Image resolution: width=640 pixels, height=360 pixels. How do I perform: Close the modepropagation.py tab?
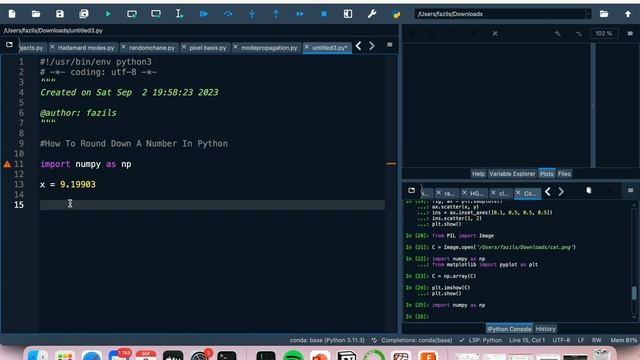coord(235,47)
